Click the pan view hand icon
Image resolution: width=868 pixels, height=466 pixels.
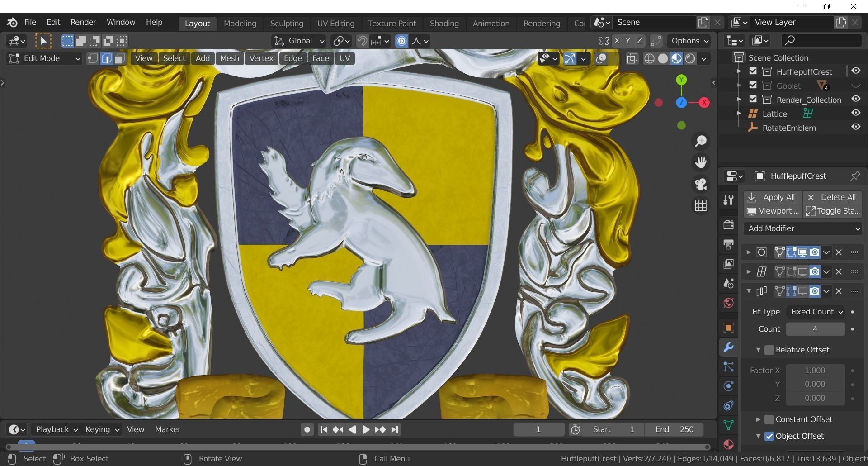[701, 162]
